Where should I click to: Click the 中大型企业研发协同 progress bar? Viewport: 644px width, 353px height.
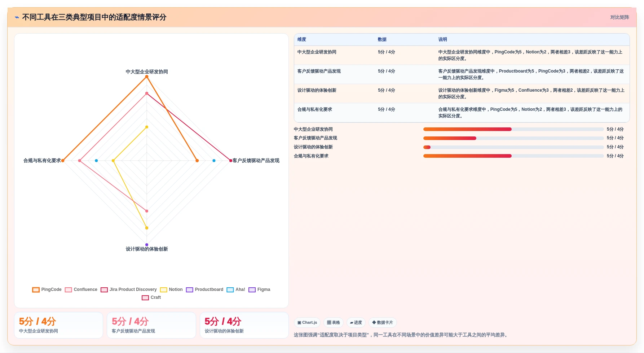pyautogui.click(x=513, y=129)
